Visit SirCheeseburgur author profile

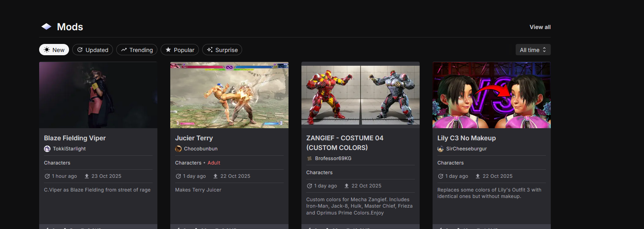466,149
